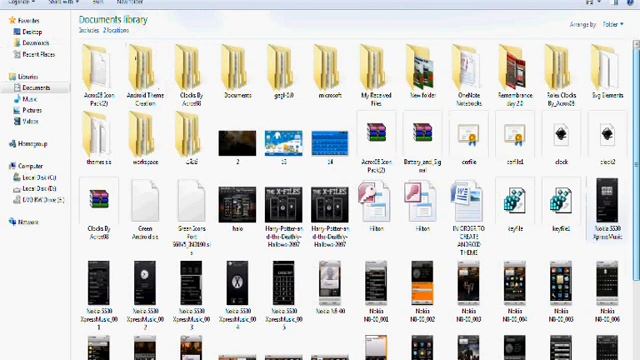The image size is (640, 360).
Task: Click New folder in the toolbar
Action: tap(130, 2)
